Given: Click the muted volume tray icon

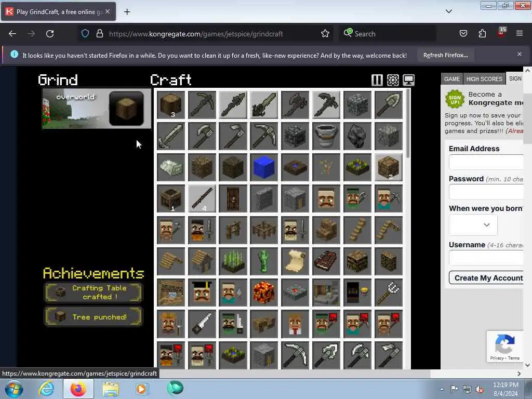Looking at the screenshot, I should pyautogui.click(x=480, y=390).
